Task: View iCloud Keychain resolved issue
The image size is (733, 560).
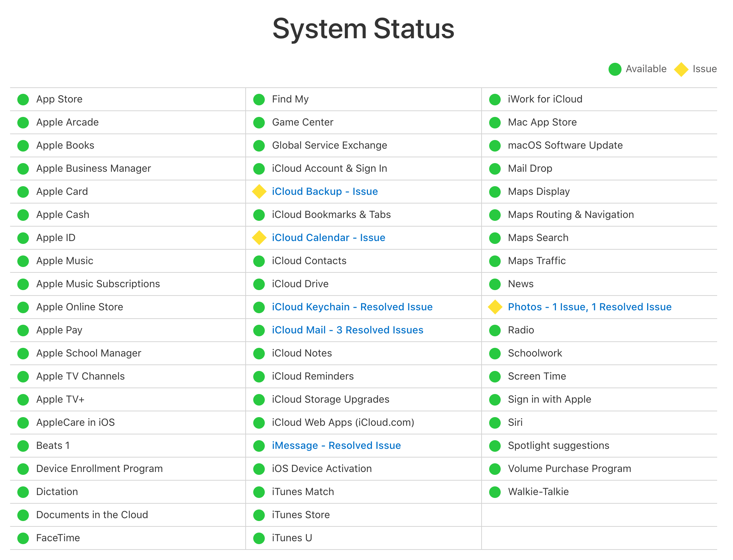Action: pyautogui.click(x=352, y=307)
